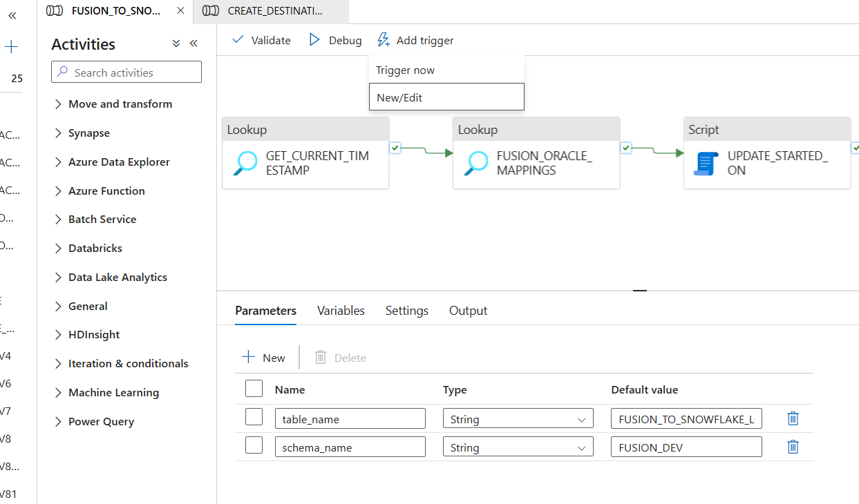The width and height of the screenshot is (859, 504).
Task: Check the table_name row checkbox
Action: click(254, 417)
